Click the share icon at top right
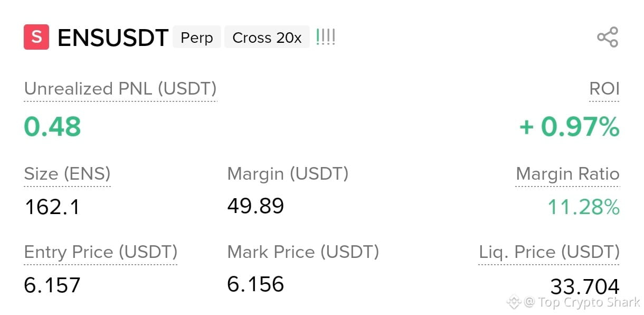This screenshot has height=315, width=644. (x=607, y=38)
